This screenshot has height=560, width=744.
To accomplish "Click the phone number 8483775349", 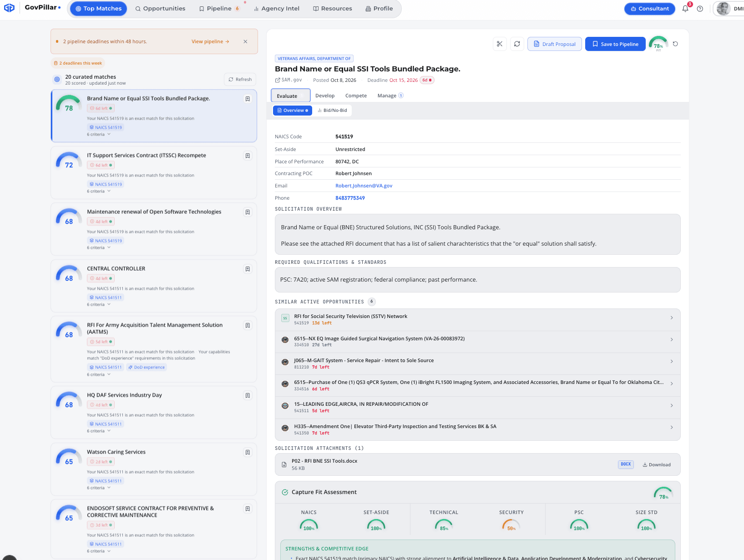I will point(350,198).
